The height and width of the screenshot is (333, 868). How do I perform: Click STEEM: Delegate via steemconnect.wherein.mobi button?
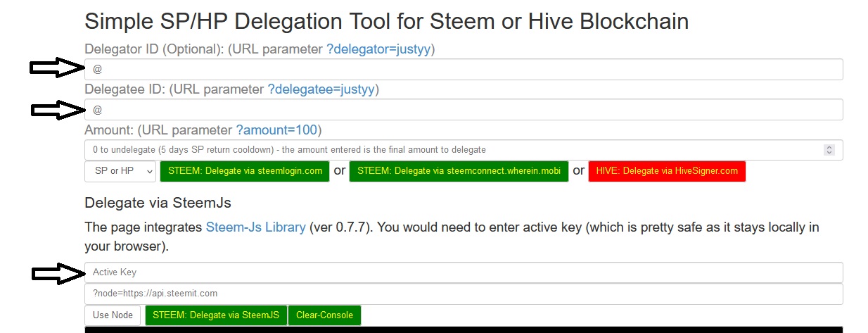[x=459, y=171]
